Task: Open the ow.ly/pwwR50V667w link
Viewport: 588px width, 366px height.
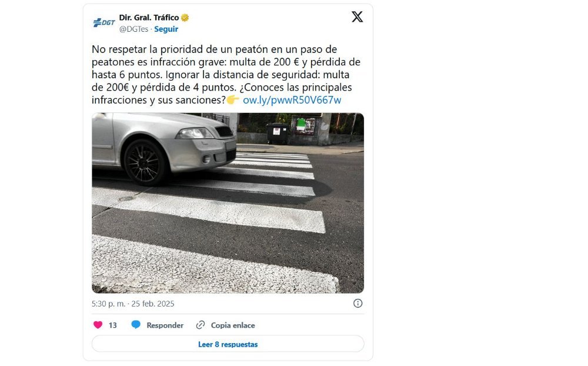Action: pos(292,100)
